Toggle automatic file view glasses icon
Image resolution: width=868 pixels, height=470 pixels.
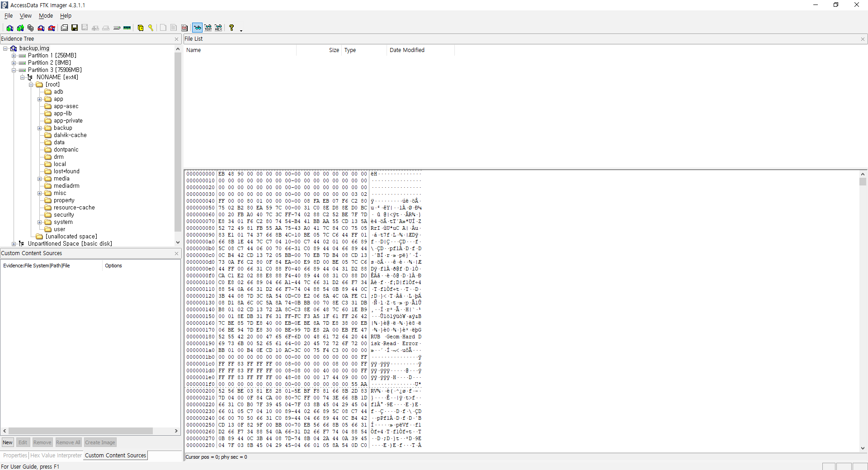click(198, 28)
